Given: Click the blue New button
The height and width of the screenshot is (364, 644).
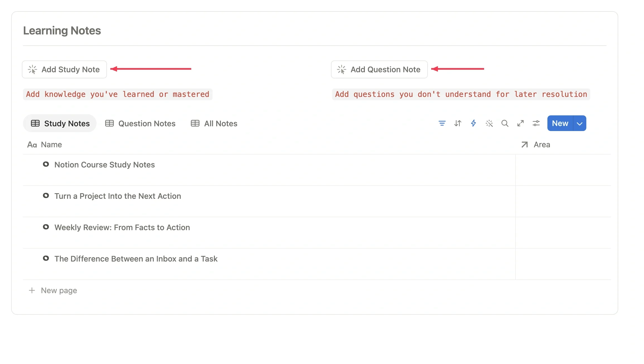Looking at the screenshot, I should (560, 123).
